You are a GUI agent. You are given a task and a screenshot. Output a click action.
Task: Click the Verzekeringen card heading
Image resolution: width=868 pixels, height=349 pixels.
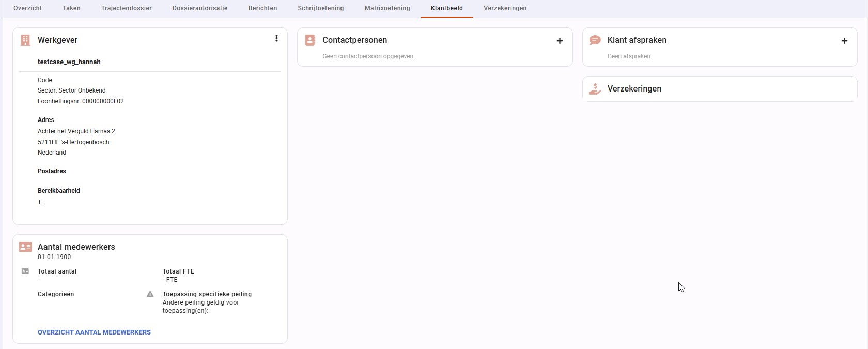(x=634, y=89)
